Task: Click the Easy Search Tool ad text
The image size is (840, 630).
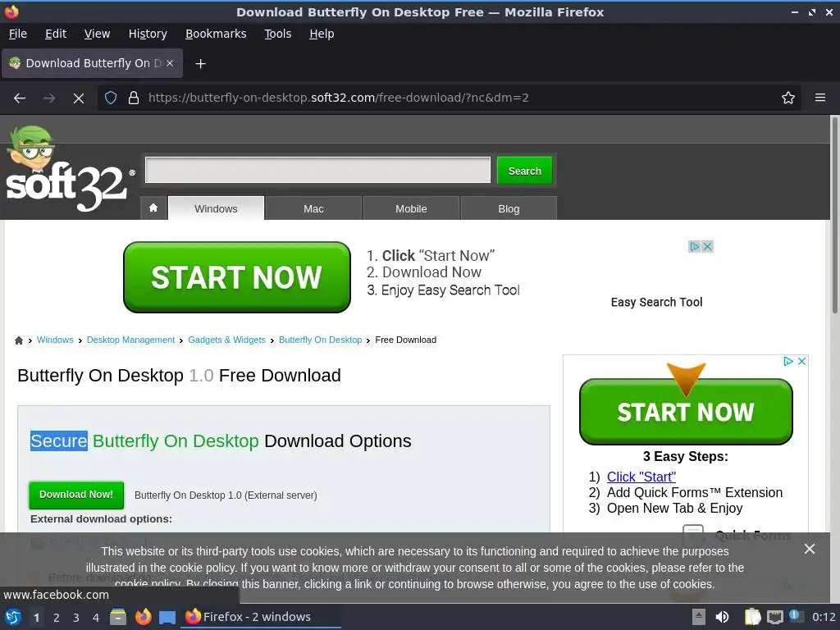Action: pyautogui.click(x=656, y=302)
